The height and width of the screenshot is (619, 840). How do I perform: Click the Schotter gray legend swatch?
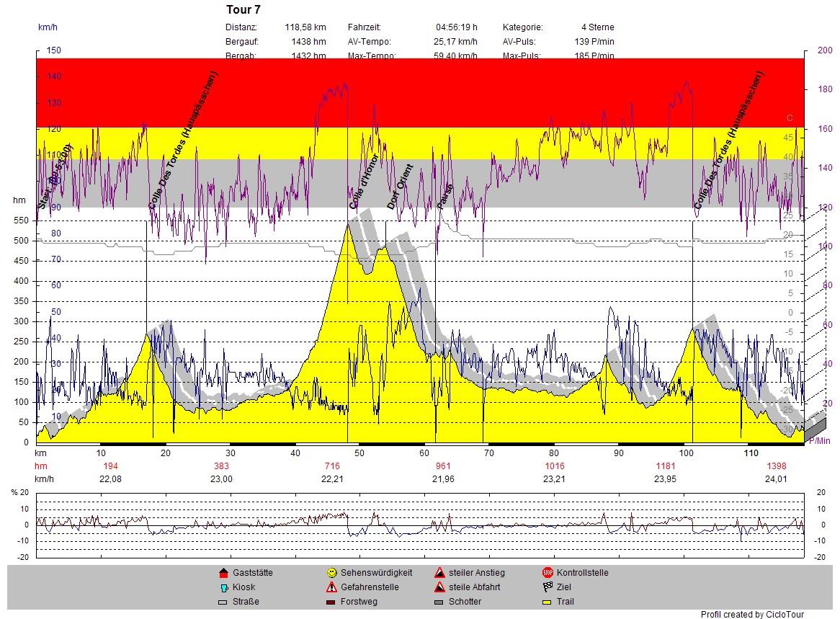coord(439,602)
